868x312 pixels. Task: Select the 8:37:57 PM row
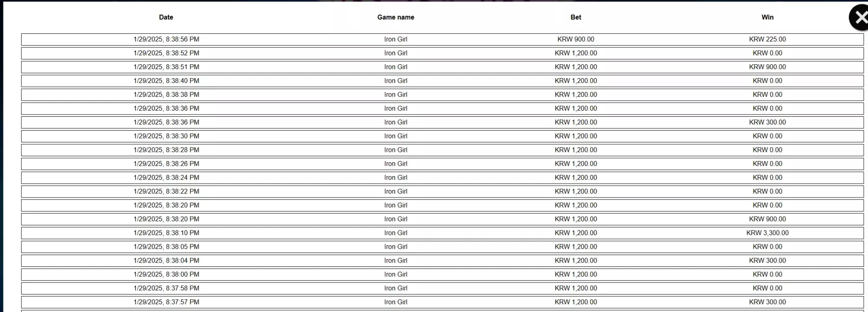(x=442, y=302)
